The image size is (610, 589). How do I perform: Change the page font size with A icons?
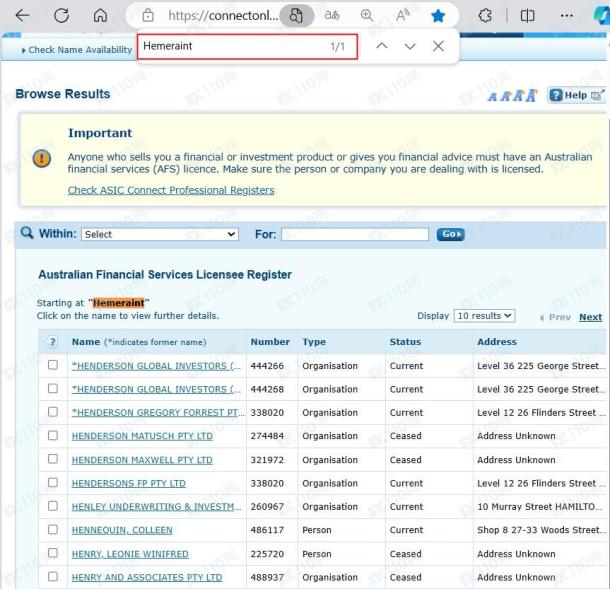click(513, 95)
